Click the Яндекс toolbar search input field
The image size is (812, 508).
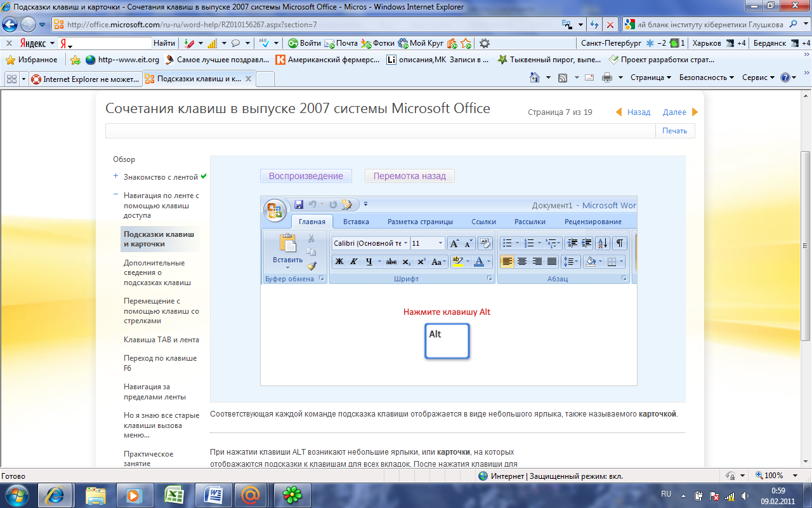pos(109,43)
